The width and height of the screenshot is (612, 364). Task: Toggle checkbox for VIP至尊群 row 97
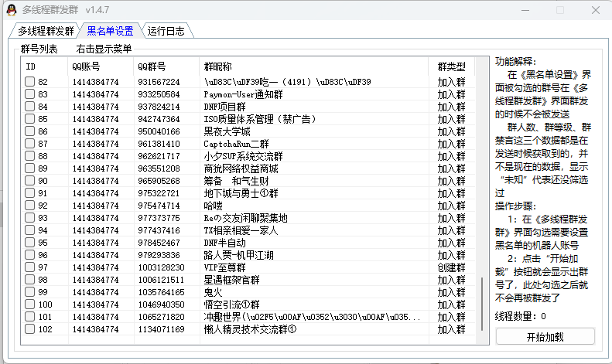point(29,267)
